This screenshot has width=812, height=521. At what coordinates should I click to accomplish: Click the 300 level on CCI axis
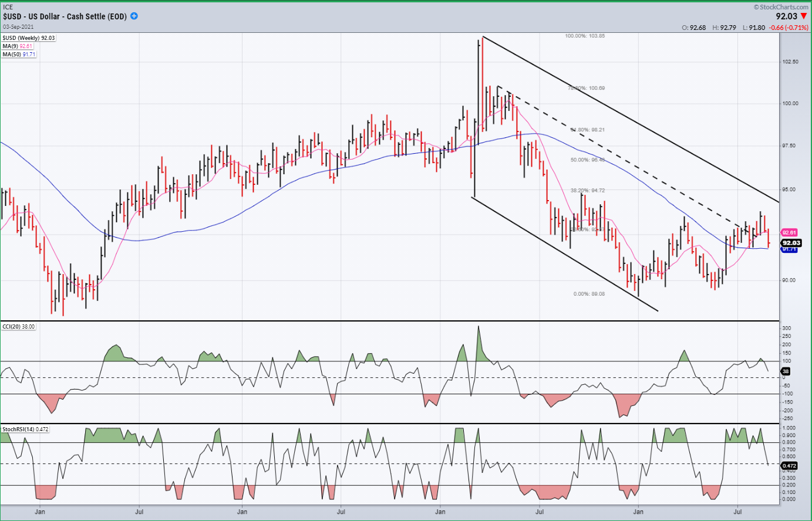pyautogui.click(x=787, y=329)
